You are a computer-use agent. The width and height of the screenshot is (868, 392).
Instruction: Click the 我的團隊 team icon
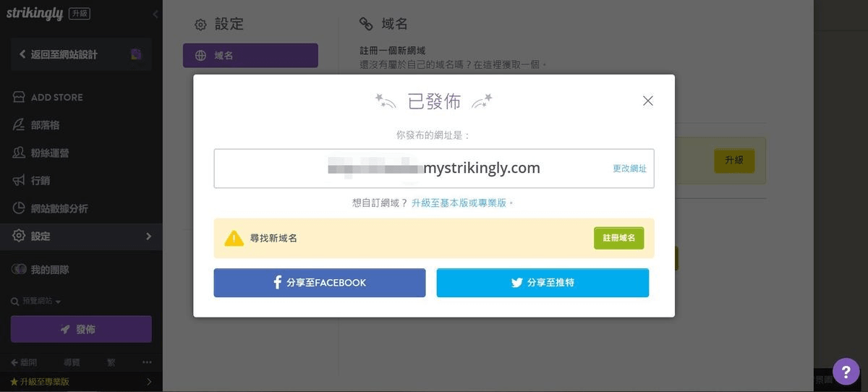20,270
